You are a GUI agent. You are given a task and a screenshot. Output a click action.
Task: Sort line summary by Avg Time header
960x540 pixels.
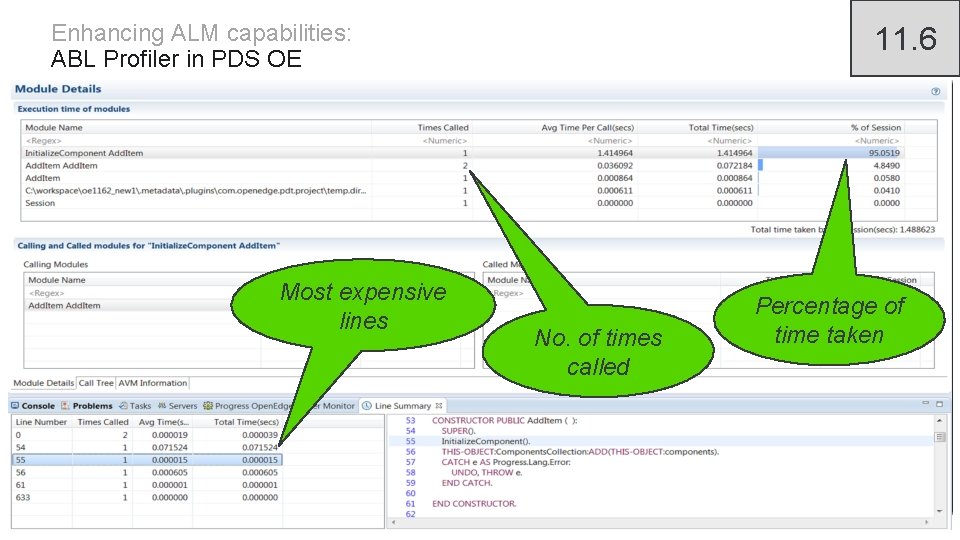(162, 422)
